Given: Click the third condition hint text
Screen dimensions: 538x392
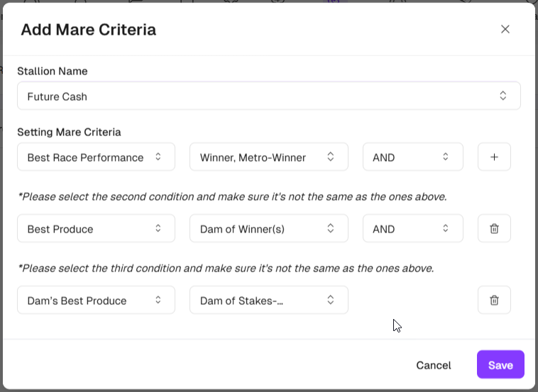Looking at the screenshot, I should click(x=225, y=268).
